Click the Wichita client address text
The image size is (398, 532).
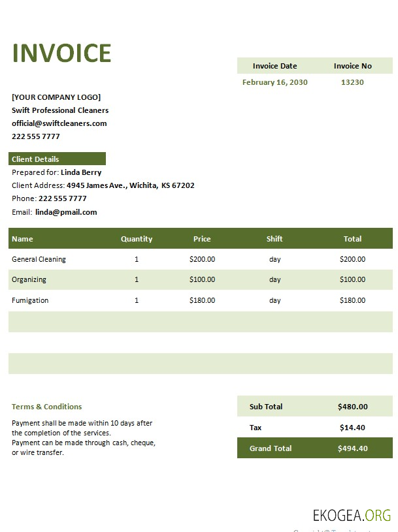130,185
